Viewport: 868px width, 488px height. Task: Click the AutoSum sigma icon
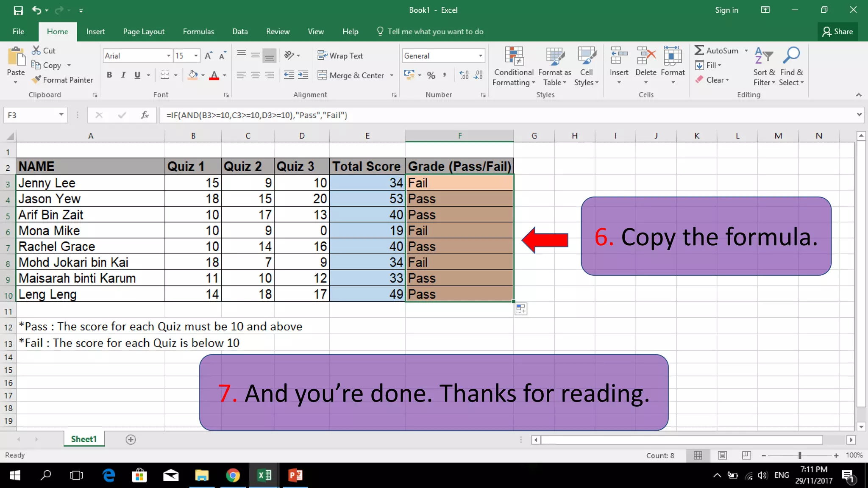coord(699,50)
